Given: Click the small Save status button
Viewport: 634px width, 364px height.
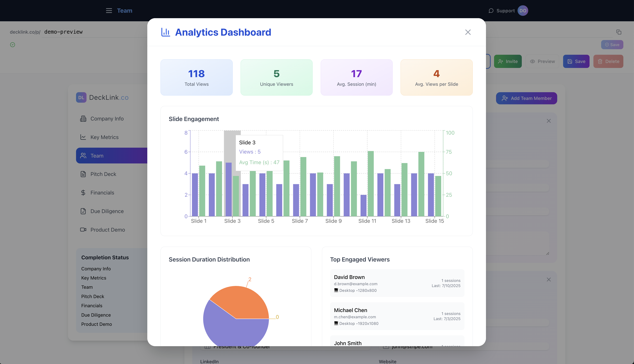Looking at the screenshot, I should click(612, 45).
